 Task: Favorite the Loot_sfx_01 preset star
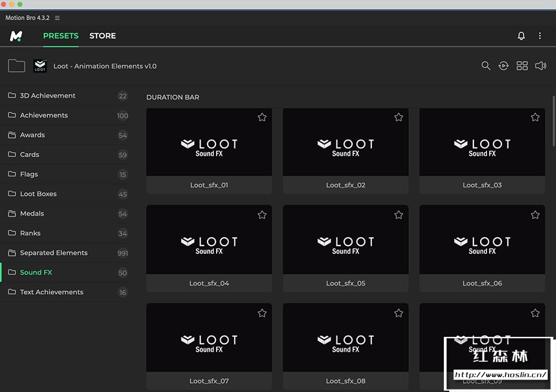coord(262,117)
